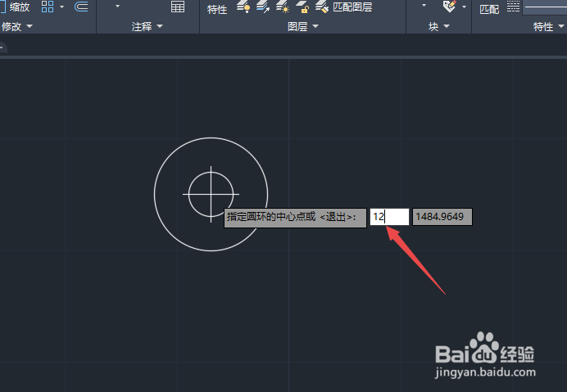The width and height of the screenshot is (567, 392).
Task: Expand the 图层 (Layers) panel
Action: (303, 26)
